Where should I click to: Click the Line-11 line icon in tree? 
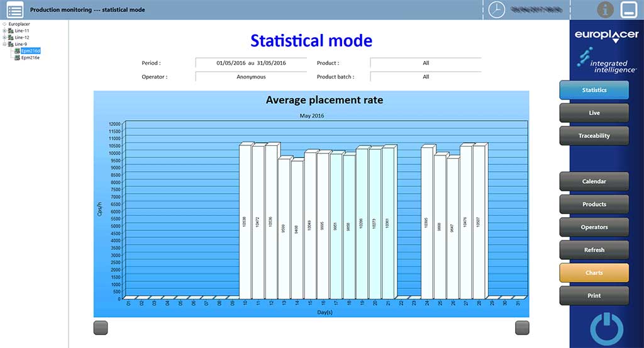pyautogui.click(x=11, y=31)
